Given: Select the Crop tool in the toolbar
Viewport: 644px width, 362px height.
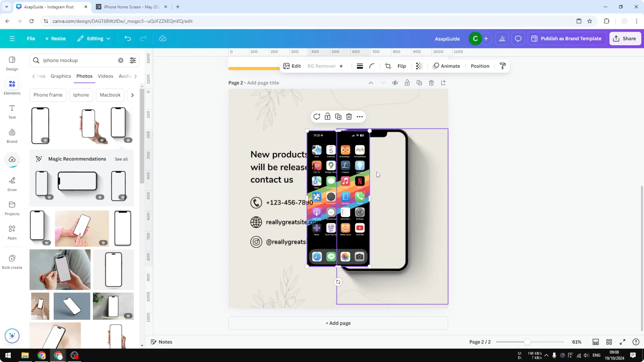Looking at the screenshot, I should [388, 66].
